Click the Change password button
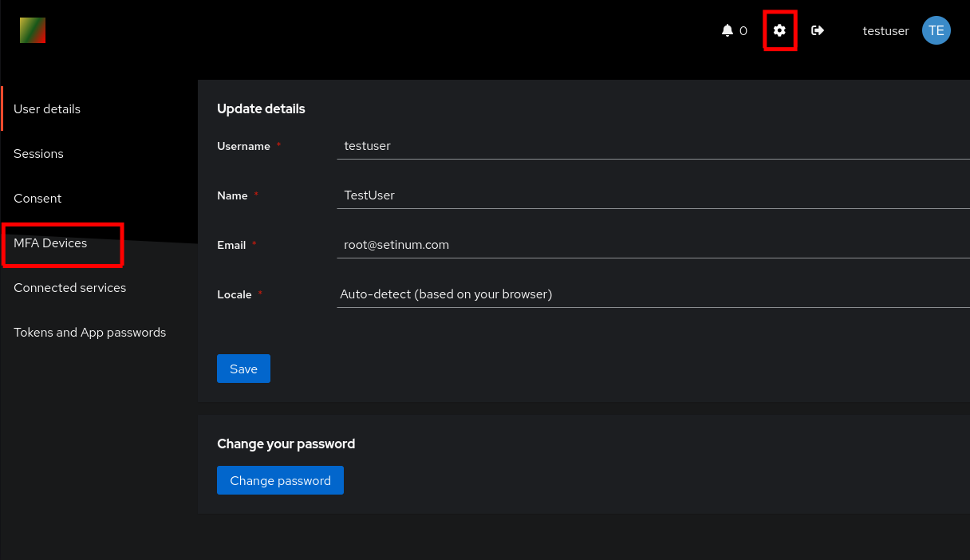 (280, 480)
